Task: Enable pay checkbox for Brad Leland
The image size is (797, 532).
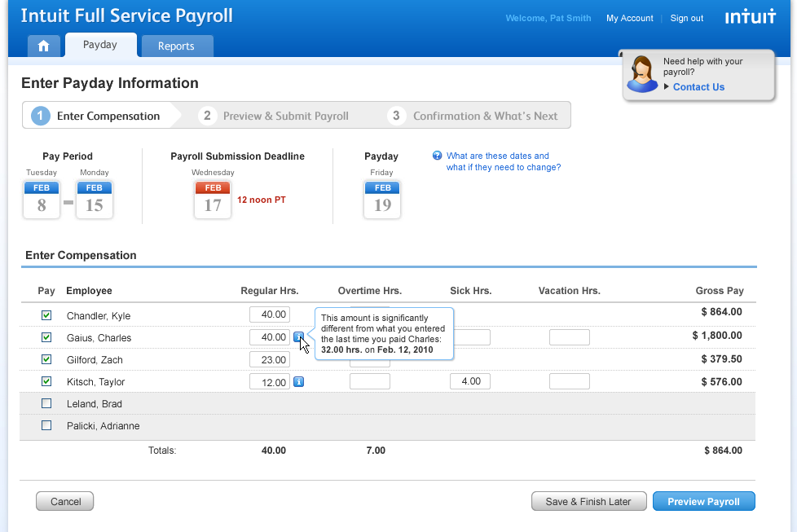Action: 46,403
